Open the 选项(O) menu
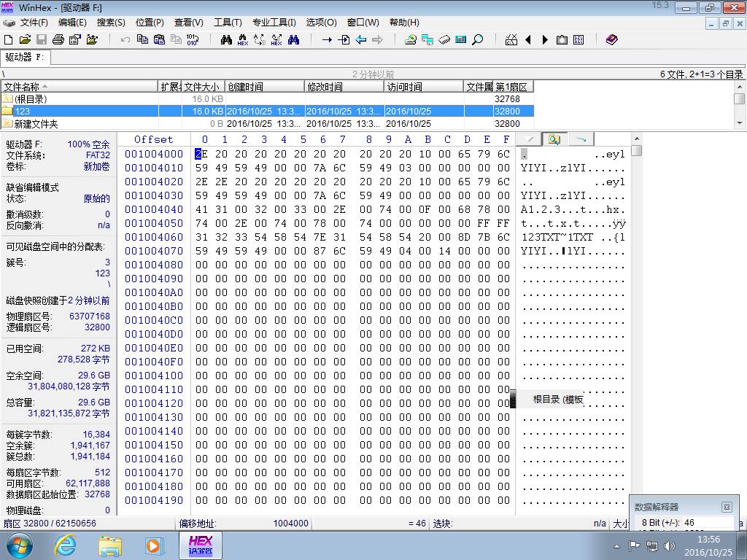Image resolution: width=747 pixels, height=560 pixels. click(321, 23)
